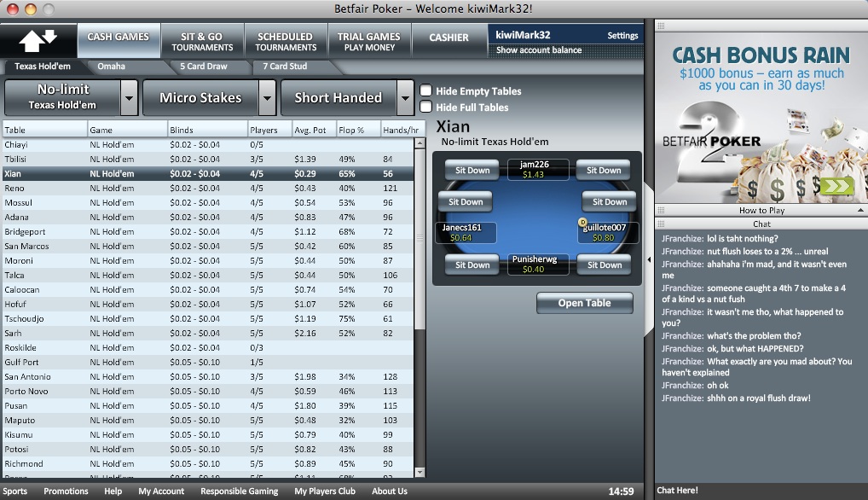Click the grip icon beside Chat header
868x500 pixels.
(661, 224)
